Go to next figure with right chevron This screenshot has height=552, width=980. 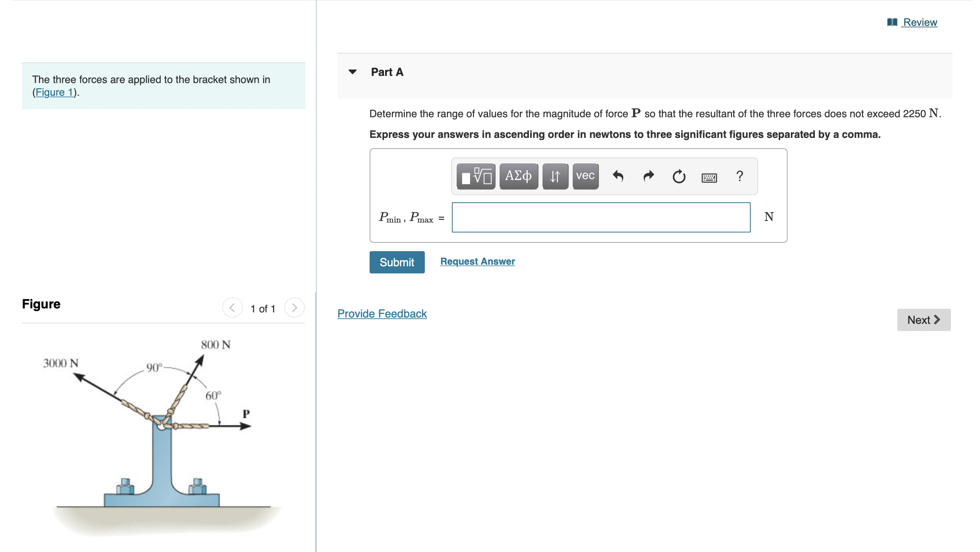[294, 307]
